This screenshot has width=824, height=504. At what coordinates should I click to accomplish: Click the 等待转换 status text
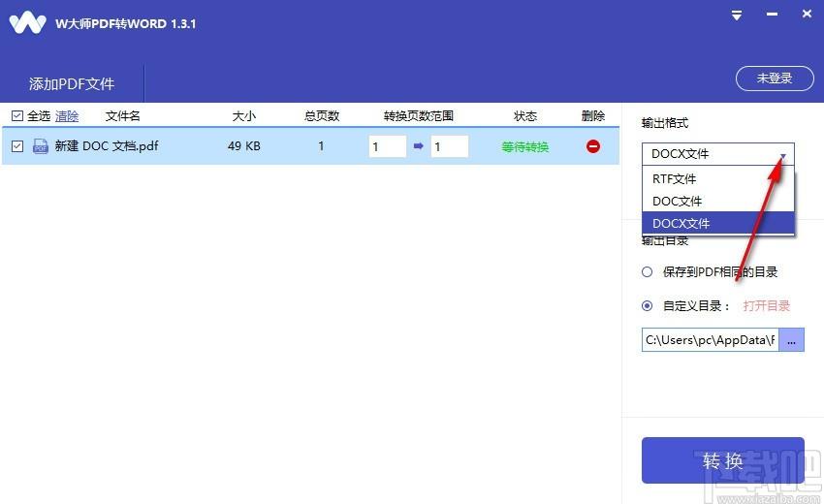[525, 146]
